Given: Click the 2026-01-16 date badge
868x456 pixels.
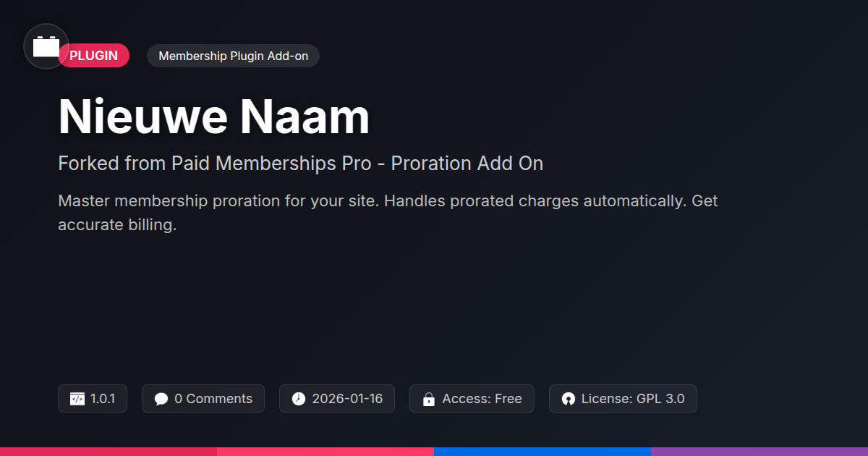Looking at the screenshot, I should pos(347,399).
